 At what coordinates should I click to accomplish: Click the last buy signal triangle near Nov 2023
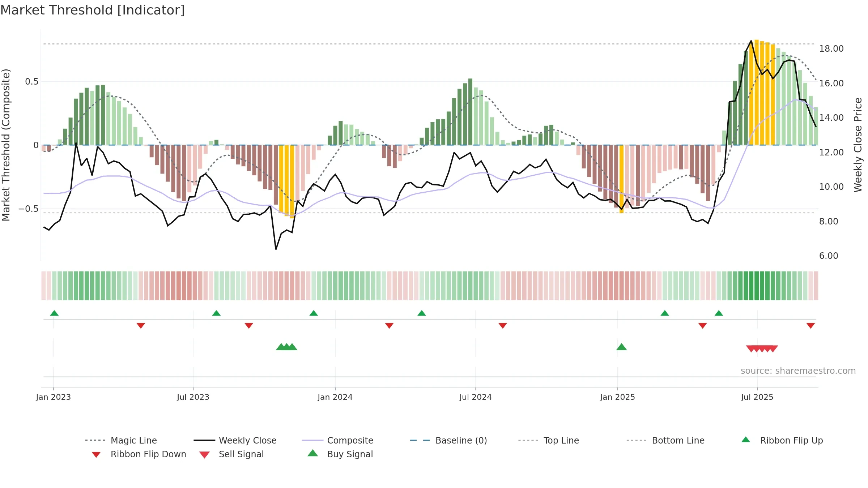(x=292, y=347)
